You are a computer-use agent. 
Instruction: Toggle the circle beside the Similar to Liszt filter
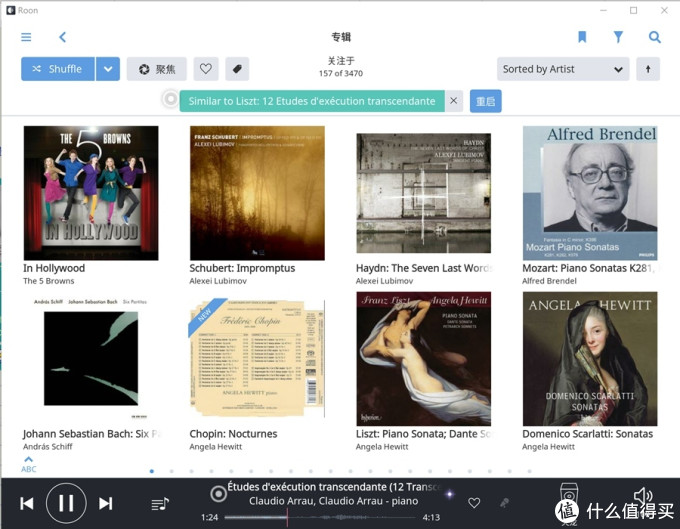pyautogui.click(x=170, y=99)
